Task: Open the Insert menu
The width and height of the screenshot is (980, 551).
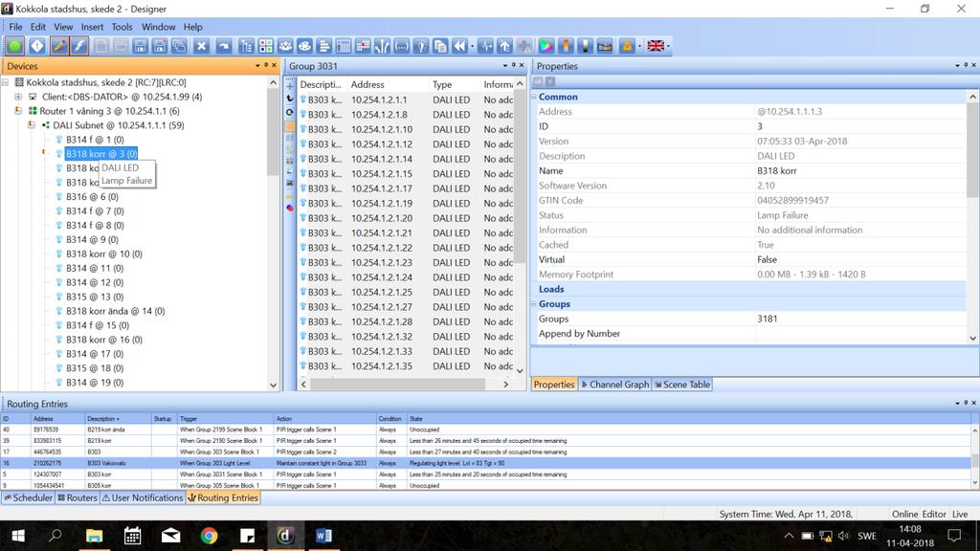Action: tap(92, 27)
